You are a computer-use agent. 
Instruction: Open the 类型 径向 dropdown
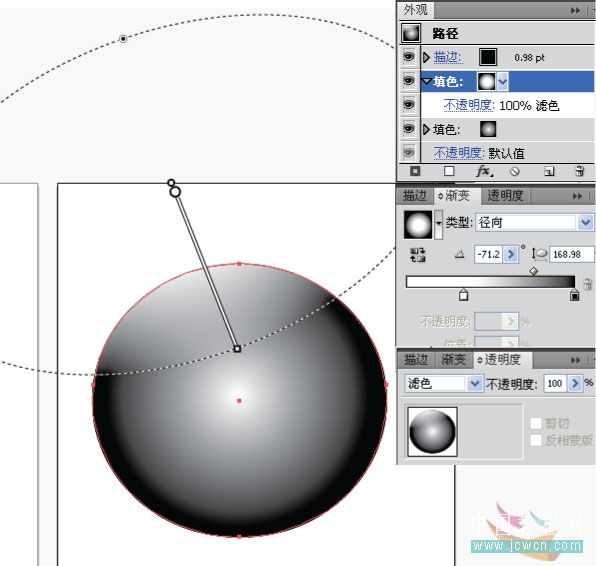[x=534, y=223]
